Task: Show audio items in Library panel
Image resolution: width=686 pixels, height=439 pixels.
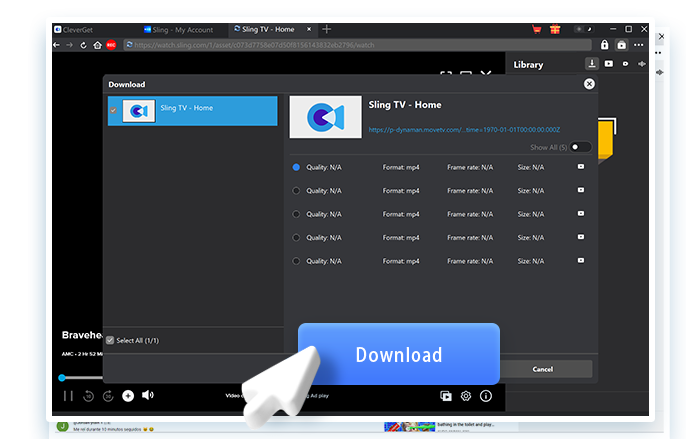Action: [x=642, y=64]
